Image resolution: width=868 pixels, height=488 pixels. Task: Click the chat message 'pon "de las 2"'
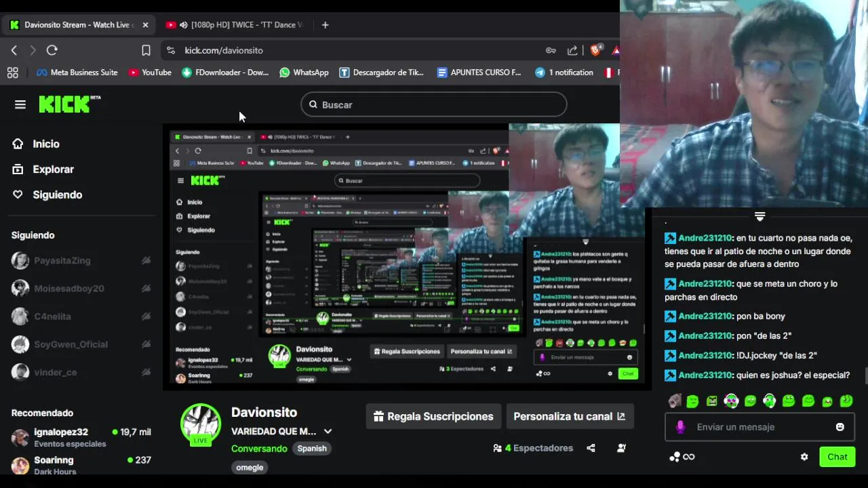point(764,335)
